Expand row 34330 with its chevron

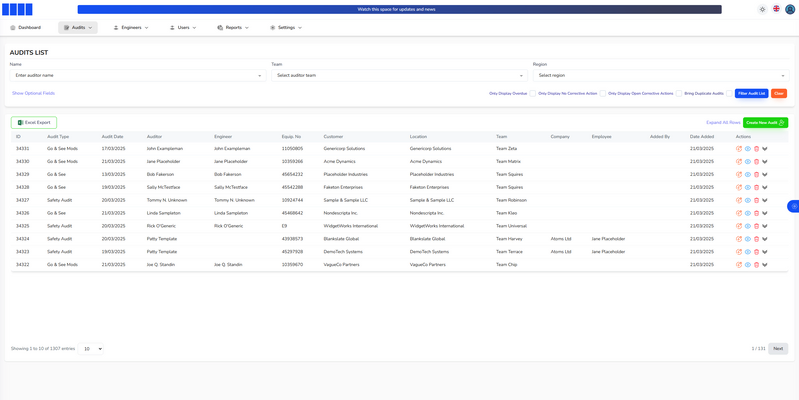pos(765,162)
